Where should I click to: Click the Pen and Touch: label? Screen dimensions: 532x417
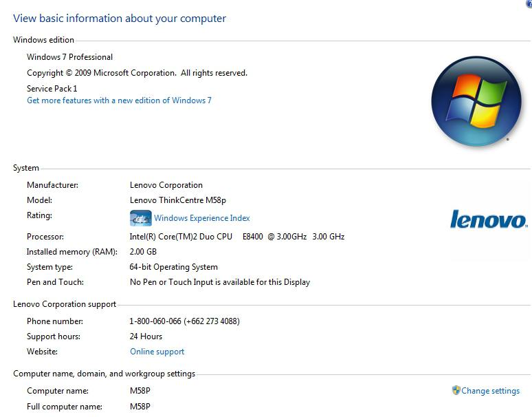pyautogui.click(x=55, y=282)
